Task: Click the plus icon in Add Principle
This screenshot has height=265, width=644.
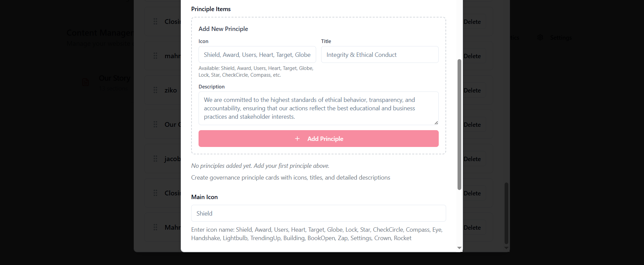Action: (x=297, y=139)
